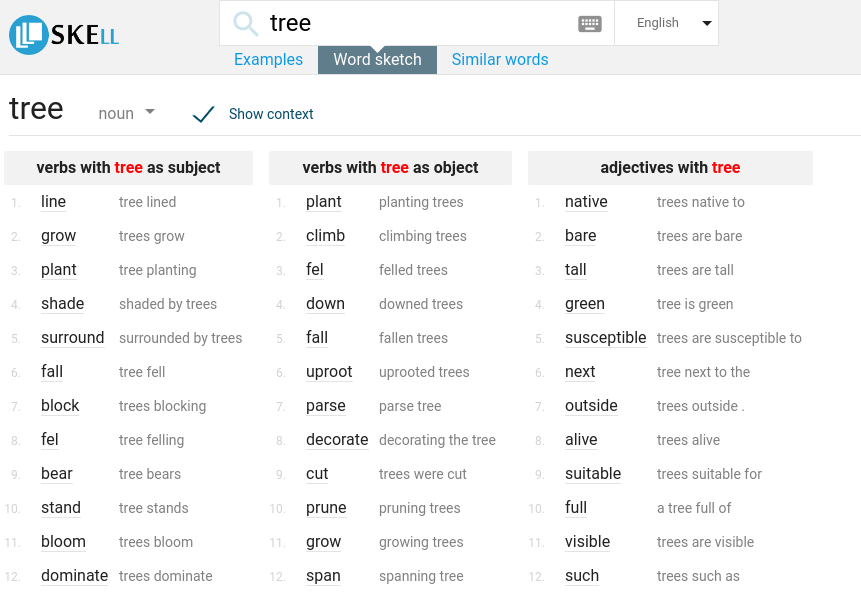
Task: Select the adjective 'native' link
Action: tap(585, 201)
